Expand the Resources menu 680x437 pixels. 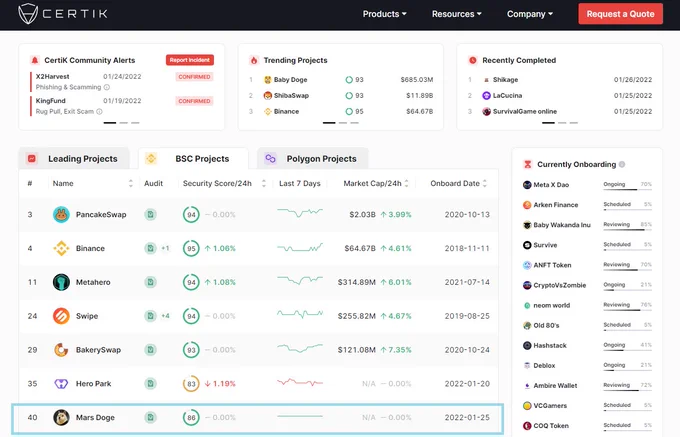coord(457,14)
